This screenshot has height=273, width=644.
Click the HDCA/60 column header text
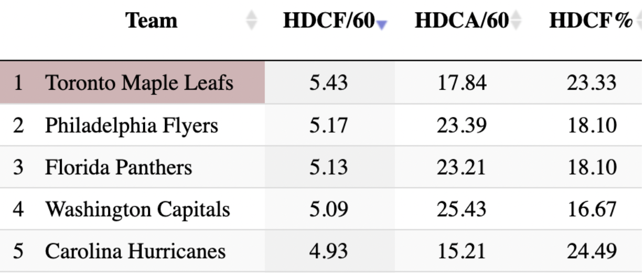tap(461, 21)
